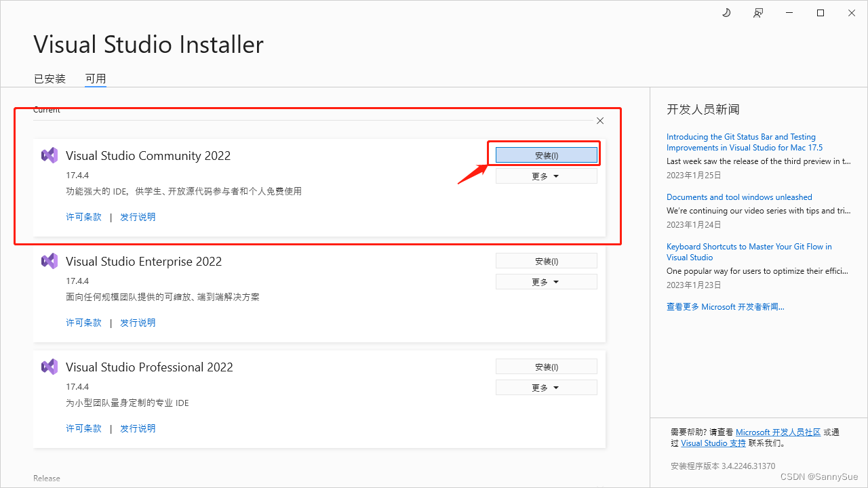Select the 可用 tab
This screenshot has width=868, height=488.
[x=96, y=79]
